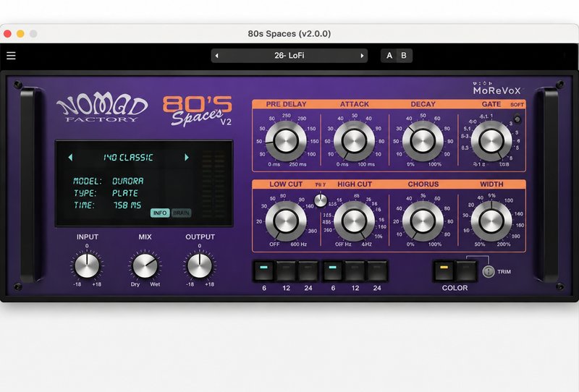Enable the low cut 6 dB slope button
579x392 pixels.
(263, 271)
